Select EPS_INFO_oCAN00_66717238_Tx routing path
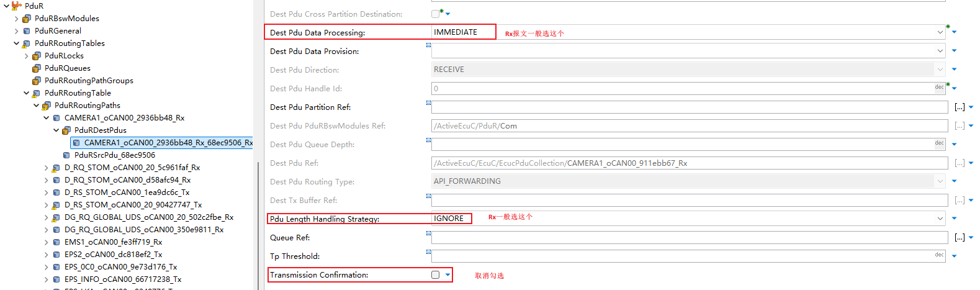The height and width of the screenshot is (290, 980). pos(123,279)
